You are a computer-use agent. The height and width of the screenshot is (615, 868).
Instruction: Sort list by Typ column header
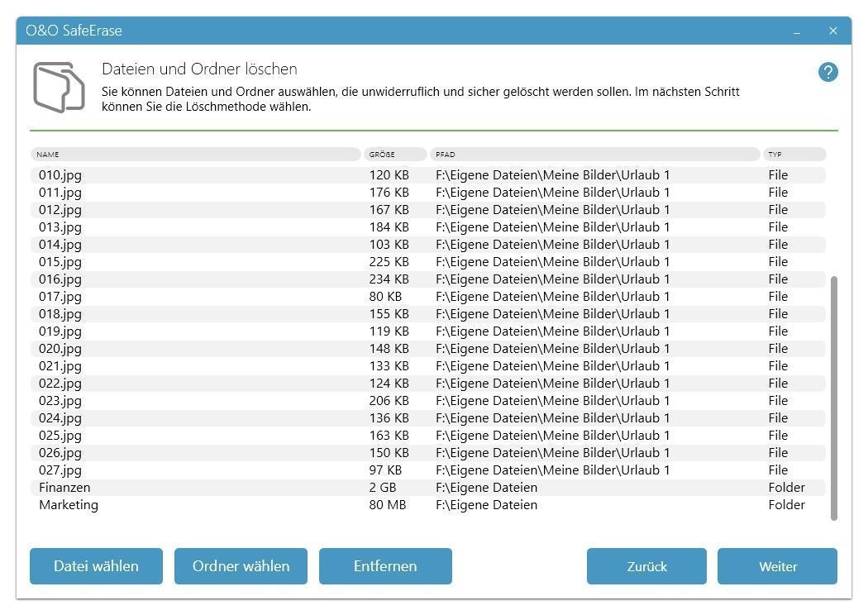pos(794,155)
